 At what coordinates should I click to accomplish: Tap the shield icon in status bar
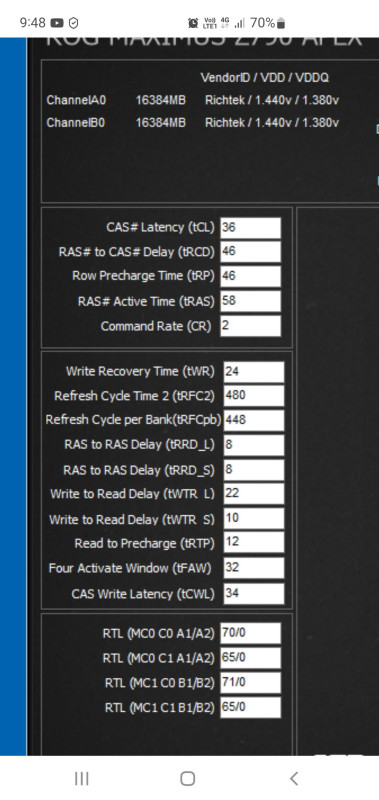click(x=74, y=23)
